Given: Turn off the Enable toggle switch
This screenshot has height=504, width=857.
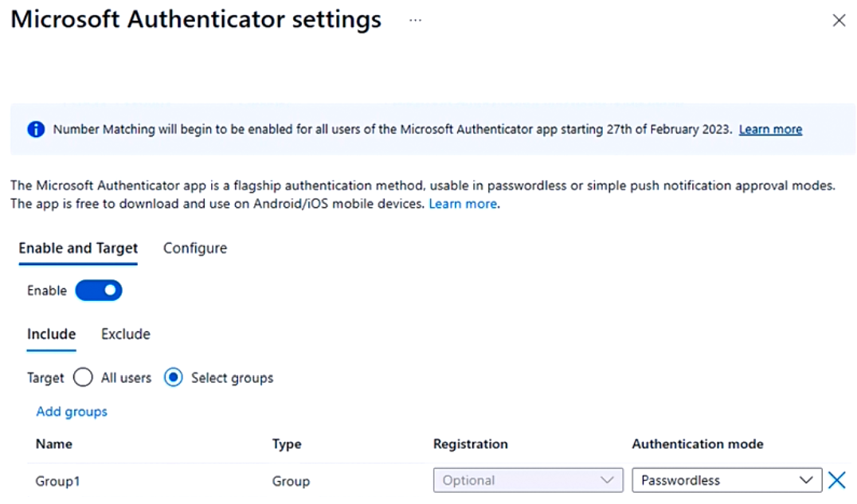Looking at the screenshot, I should pyautogui.click(x=99, y=291).
